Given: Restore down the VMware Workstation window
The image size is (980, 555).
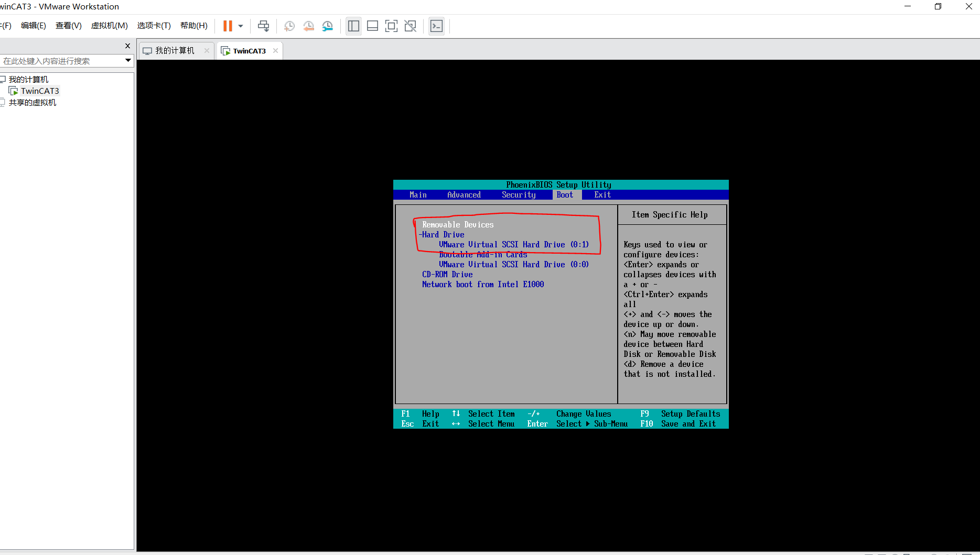Looking at the screenshot, I should (938, 7).
